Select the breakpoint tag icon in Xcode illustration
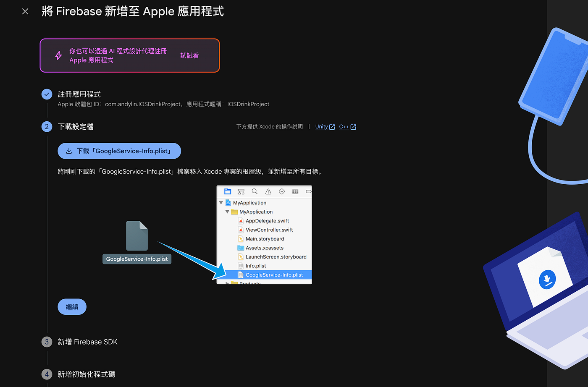Screen dimensions: 588x387 point(308,191)
